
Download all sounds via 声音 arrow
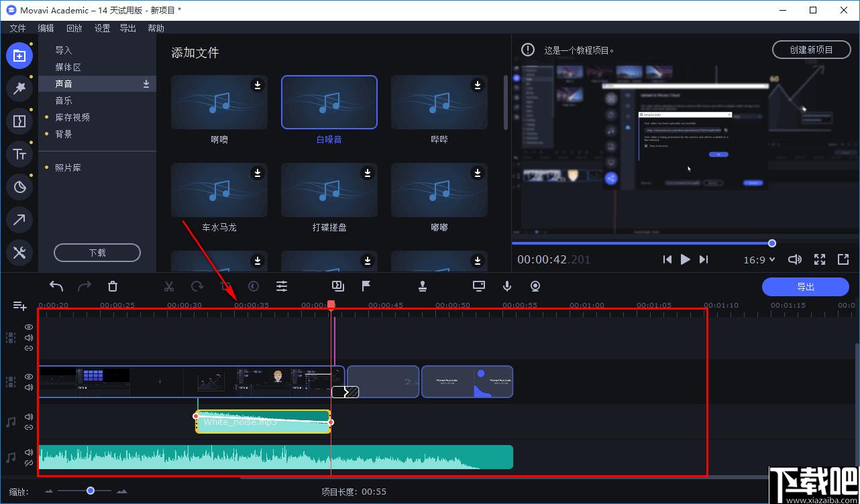tap(146, 84)
